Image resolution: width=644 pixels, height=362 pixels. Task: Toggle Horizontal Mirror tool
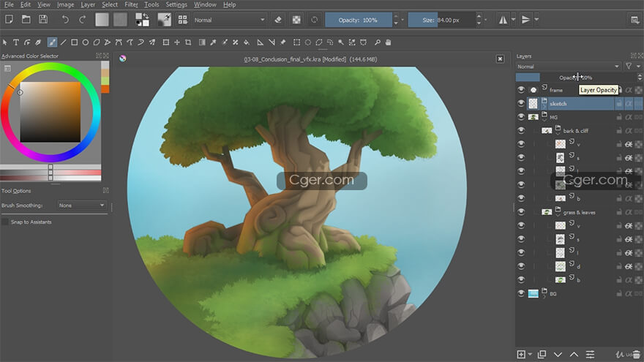[503, 20]
